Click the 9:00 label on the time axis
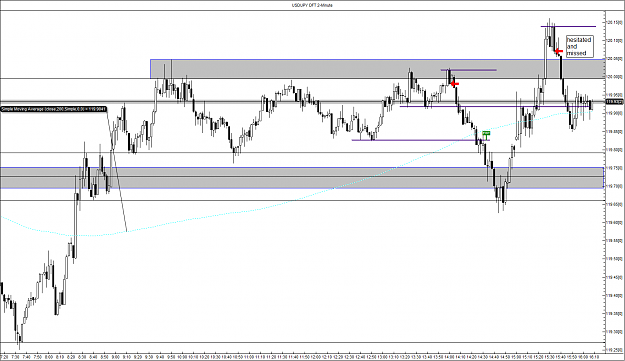 pyautogui.click(x=116, y=357)
